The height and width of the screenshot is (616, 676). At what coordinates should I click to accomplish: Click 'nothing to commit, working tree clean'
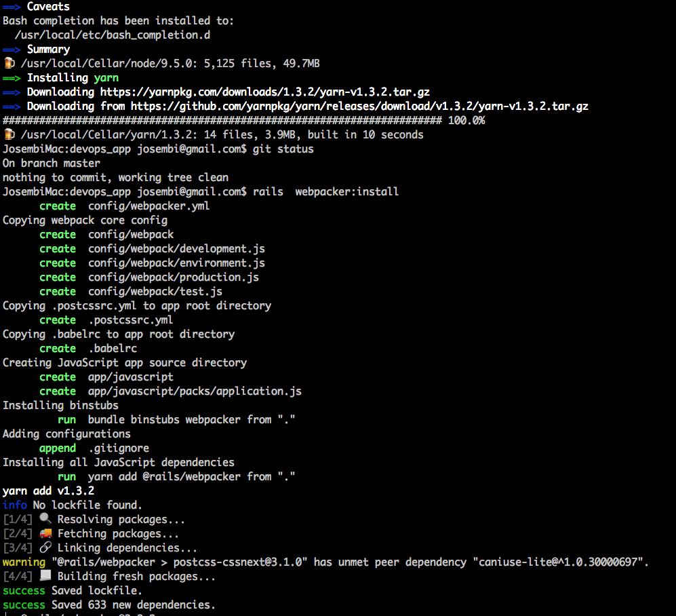click(x=115, y=177)
